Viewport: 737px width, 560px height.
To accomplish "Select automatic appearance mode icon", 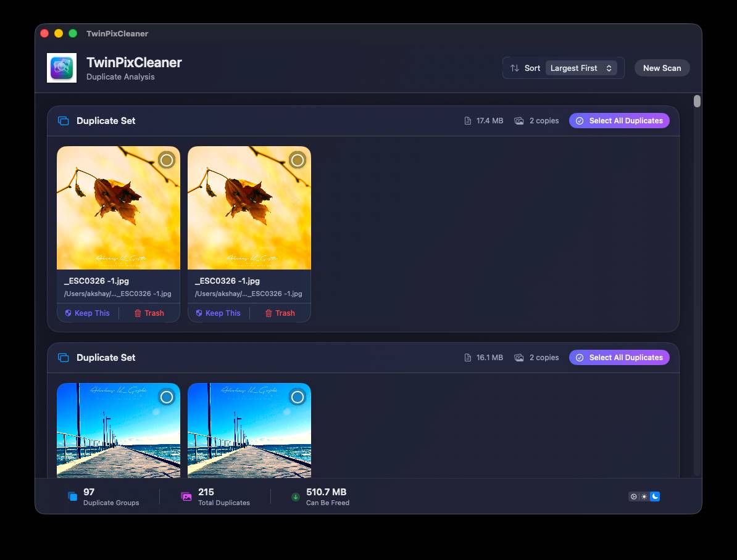I will [x=633, y=496].
